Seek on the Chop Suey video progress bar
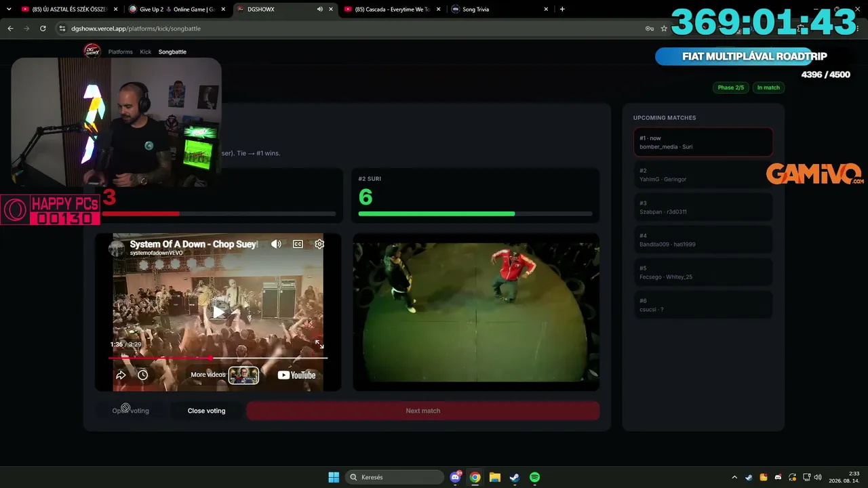 218,358
